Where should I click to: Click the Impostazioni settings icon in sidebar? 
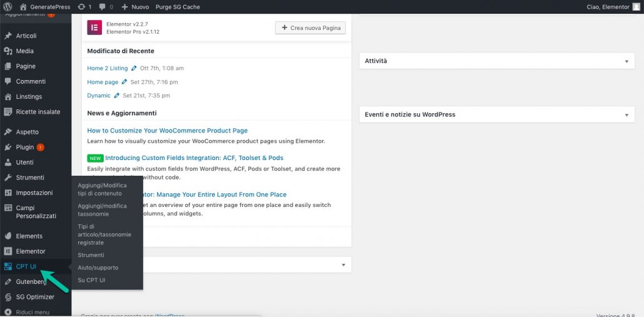pyautogui.click(x=8, y=193)
